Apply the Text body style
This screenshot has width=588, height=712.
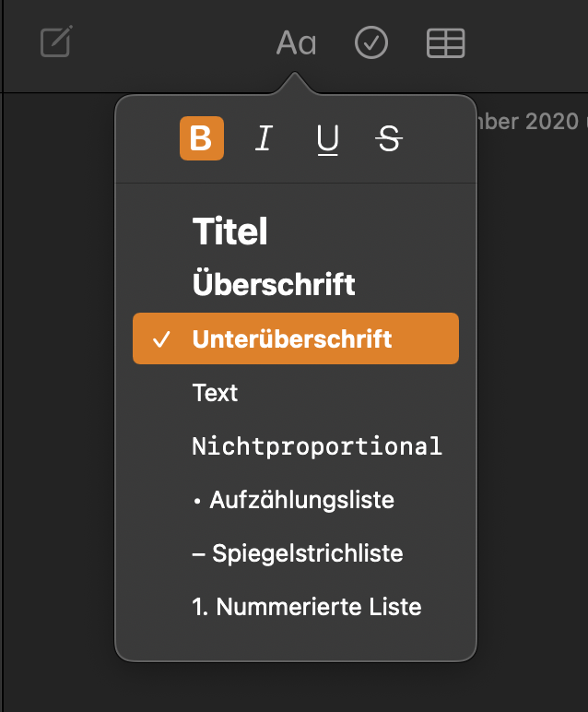click(216, 393)
